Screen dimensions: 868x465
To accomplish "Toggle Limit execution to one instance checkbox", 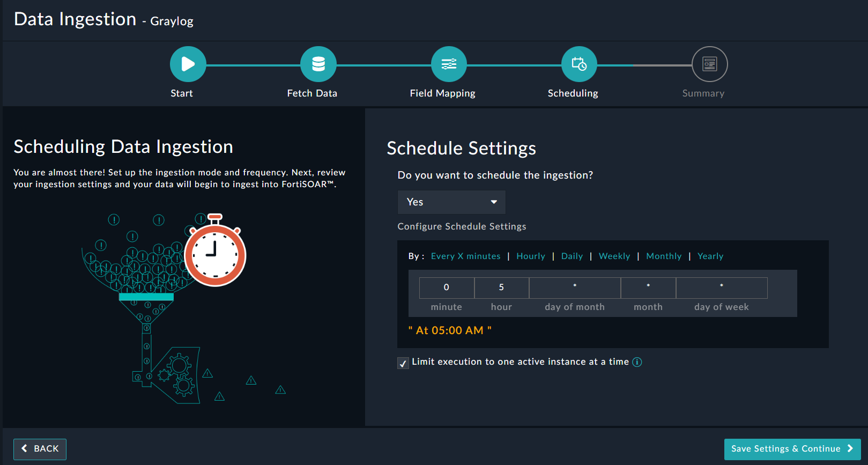I will (403, 363).
